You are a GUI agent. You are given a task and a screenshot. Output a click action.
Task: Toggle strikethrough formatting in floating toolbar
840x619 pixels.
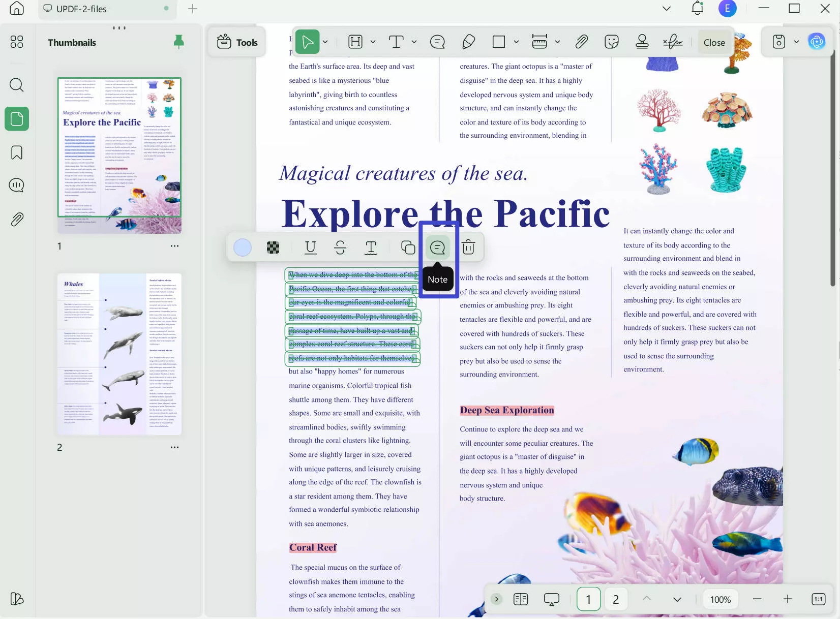coord(340,247)
